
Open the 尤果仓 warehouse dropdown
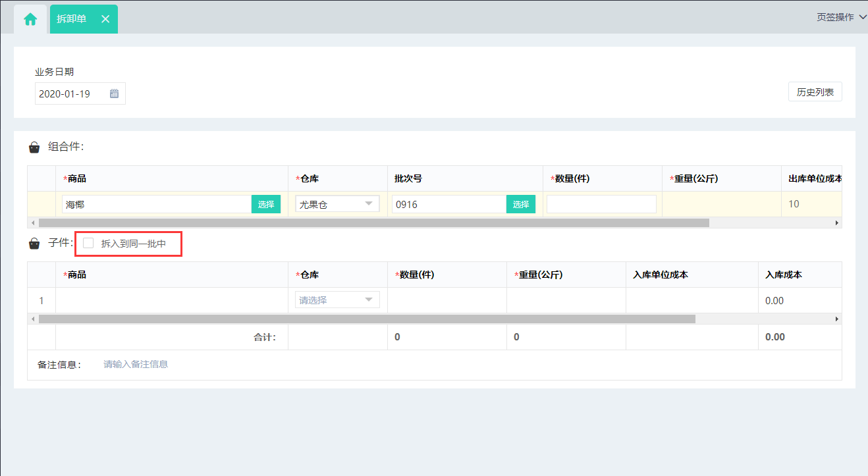(337, 204)
